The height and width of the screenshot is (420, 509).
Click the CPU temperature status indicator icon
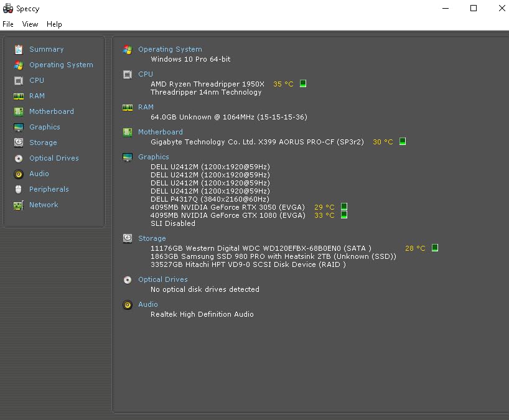point(303,83)
